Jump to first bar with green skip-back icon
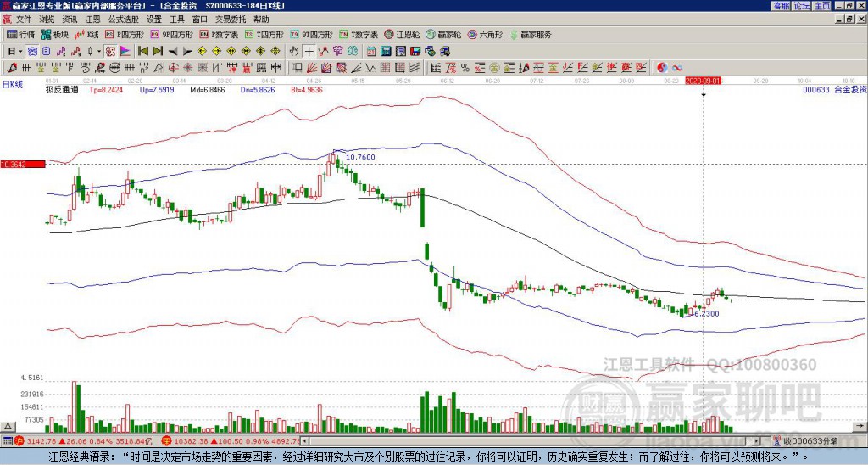This screenshot has height=465, width=868. tap(143, 52)
